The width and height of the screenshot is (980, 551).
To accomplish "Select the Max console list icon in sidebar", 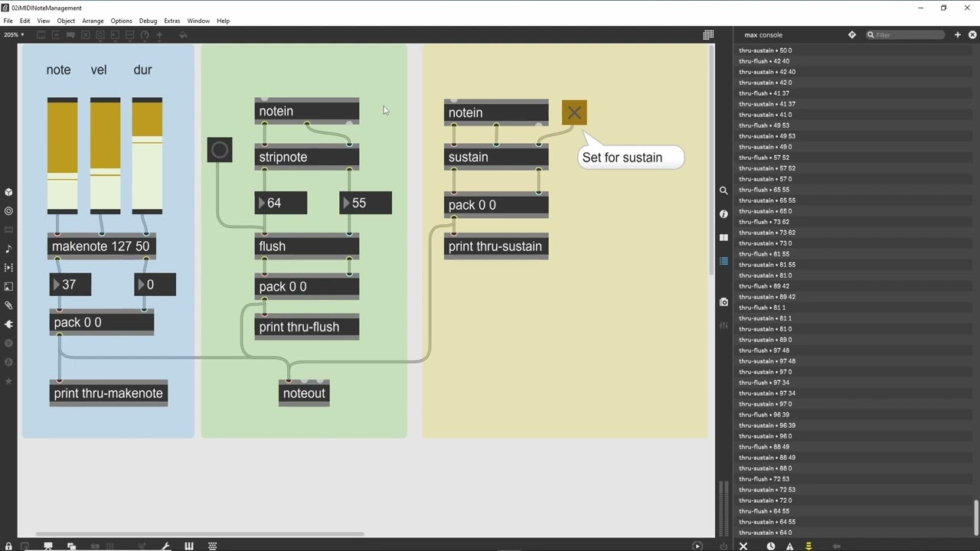I will click(x=724, y=262).
